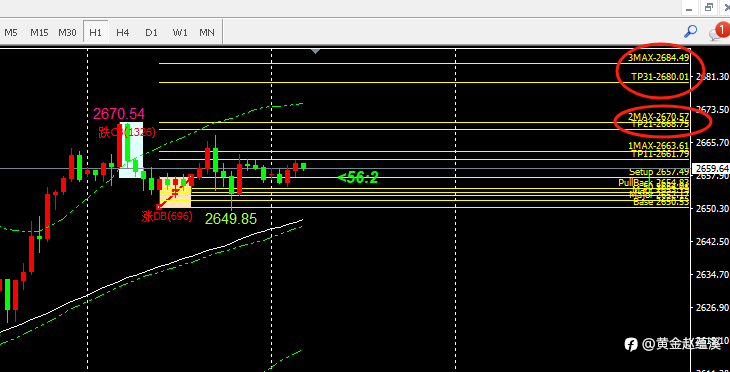Click the 2681.30 price scale value
730x372 pixels.
(x=712, y=76)
